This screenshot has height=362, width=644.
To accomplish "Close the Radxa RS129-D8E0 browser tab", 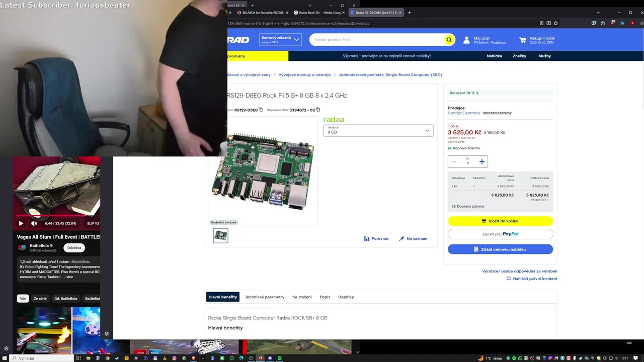I will tap(400, 13).
